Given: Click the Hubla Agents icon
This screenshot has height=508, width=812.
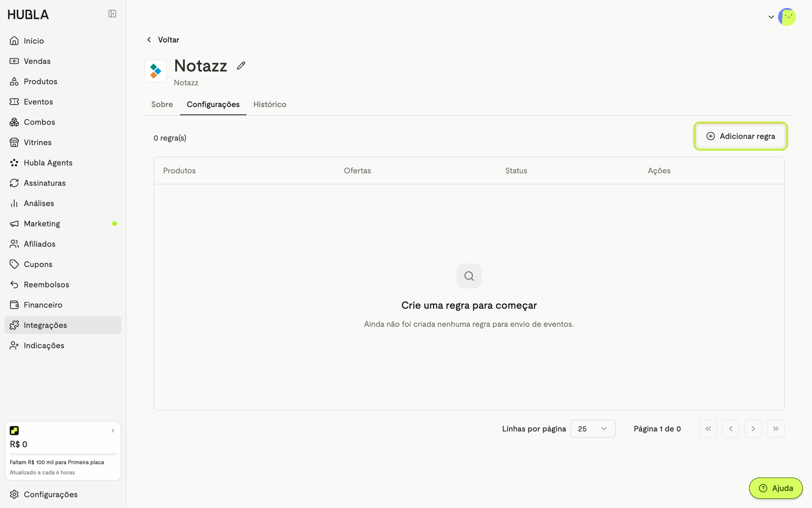Looking at the screenshot, I should [14, 163].
